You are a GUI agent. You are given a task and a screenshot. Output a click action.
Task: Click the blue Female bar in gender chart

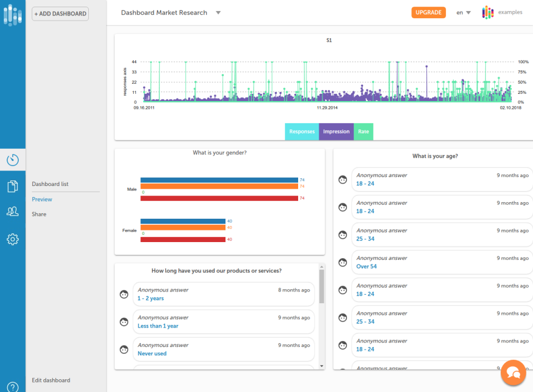pyautogui.click(x=183, y=221)
